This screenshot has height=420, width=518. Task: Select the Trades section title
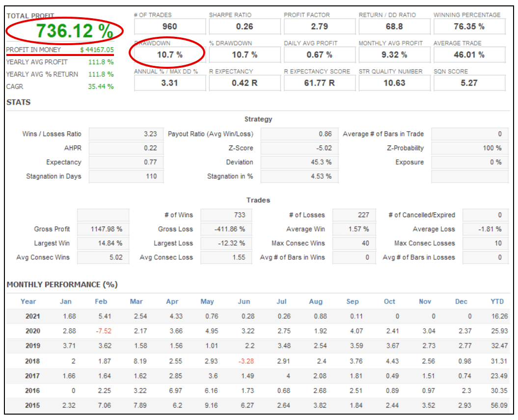(259, 200)
